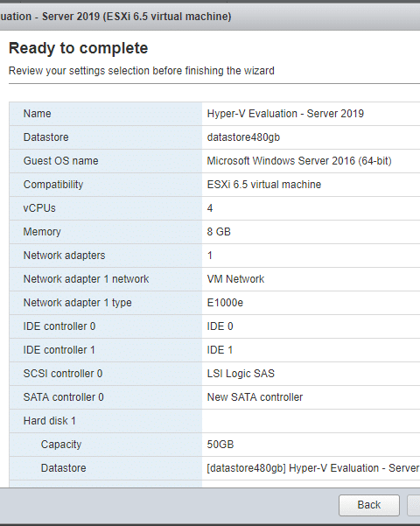Select the Name row label
This screenshot has height=526, width=420.
click(38, 114)
